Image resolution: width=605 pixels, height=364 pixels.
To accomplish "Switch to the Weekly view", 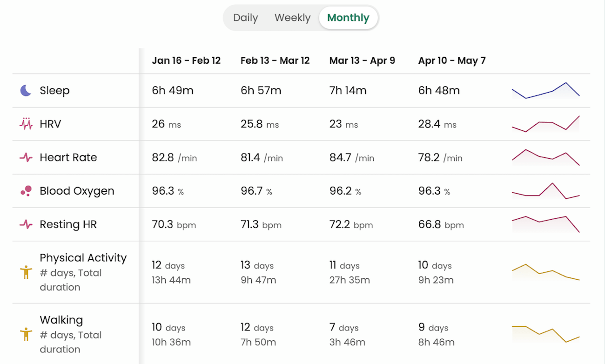I will [x=292, y=18].
